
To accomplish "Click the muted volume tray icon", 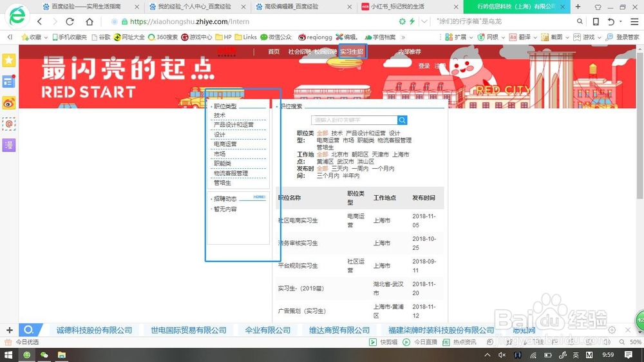I will click(502, 355).
